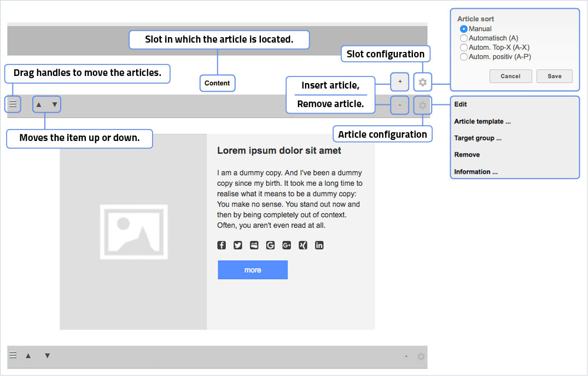588x376 pixels.
Task: Choose Autom. Top-X (A-X) sort option
Action: (x=464, y=48)
